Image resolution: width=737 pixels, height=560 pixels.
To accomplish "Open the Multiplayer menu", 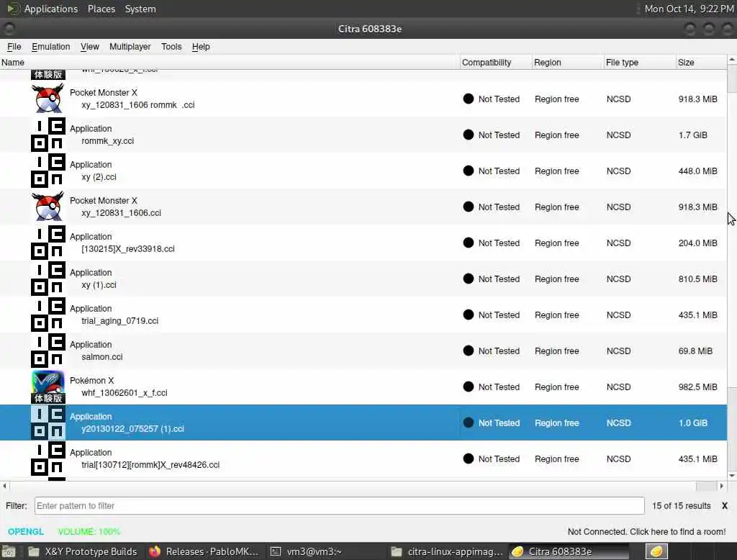I will [x=130, y=47].
